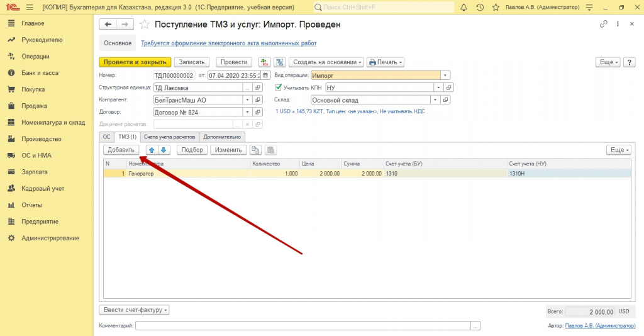Open the Продажа section

click(x=34, y=106)
